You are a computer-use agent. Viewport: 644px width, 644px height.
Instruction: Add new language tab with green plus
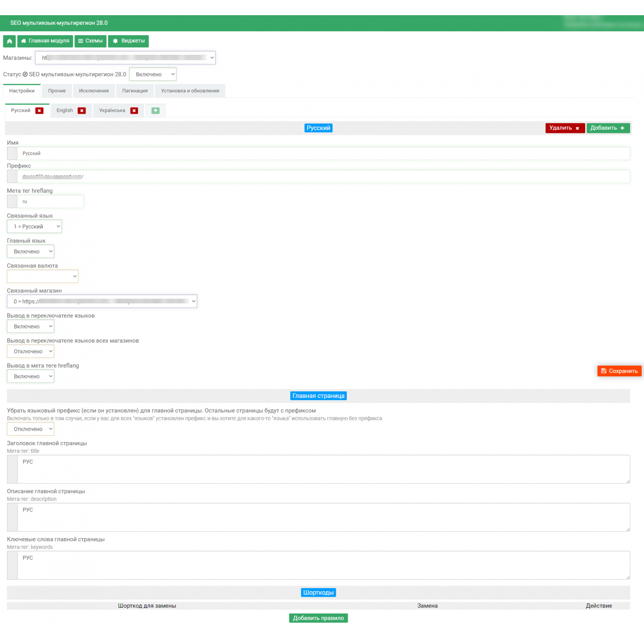pos(155,111)
